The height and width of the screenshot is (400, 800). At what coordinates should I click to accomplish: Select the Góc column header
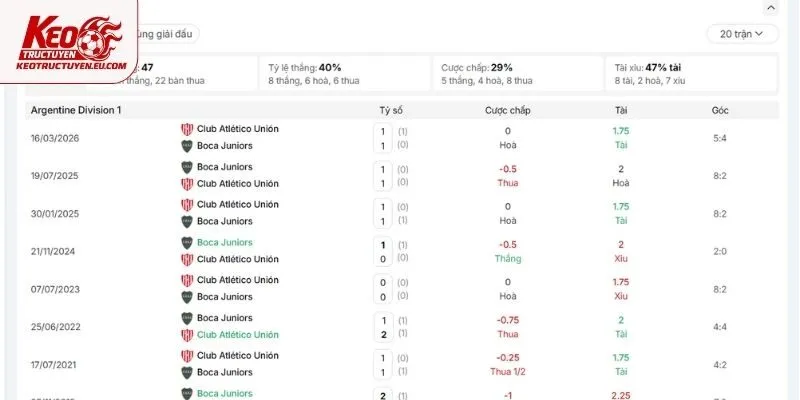[x=720, y=110]
